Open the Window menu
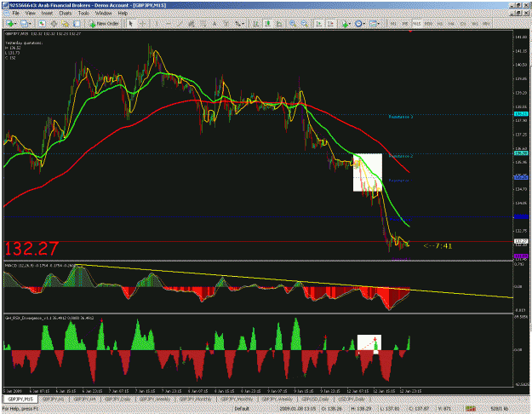 [x=104, y=14]
